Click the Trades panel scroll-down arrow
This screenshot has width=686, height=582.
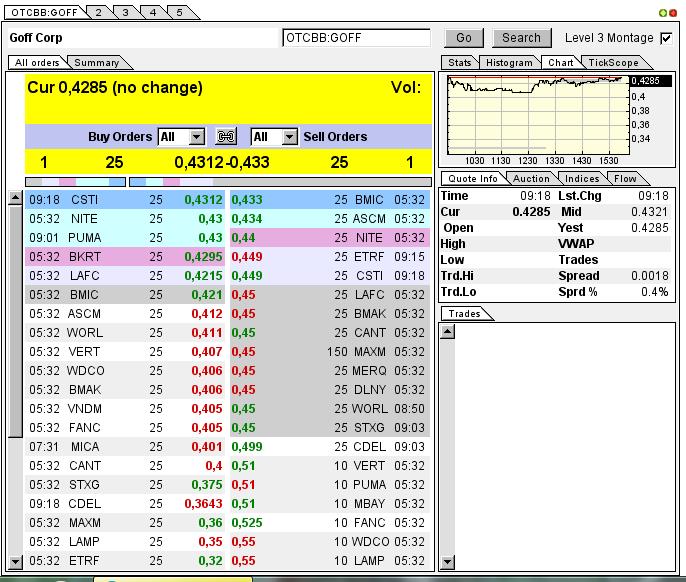(448, 562)
